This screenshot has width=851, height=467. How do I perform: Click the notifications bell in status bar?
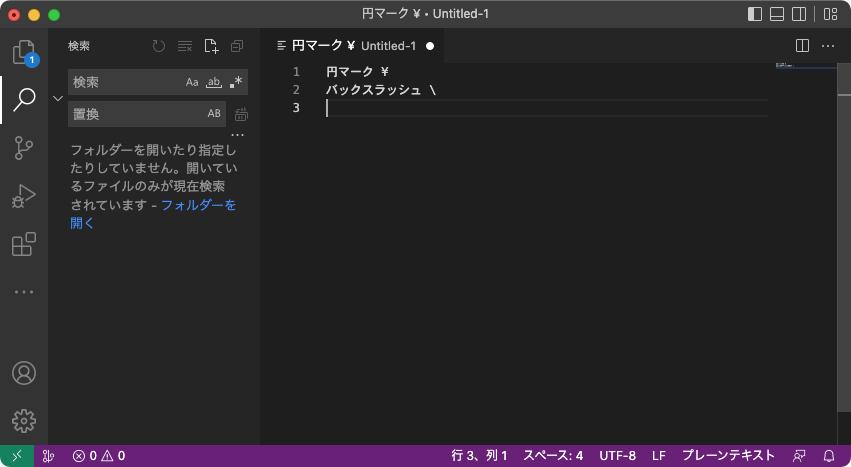click(828, 456)
